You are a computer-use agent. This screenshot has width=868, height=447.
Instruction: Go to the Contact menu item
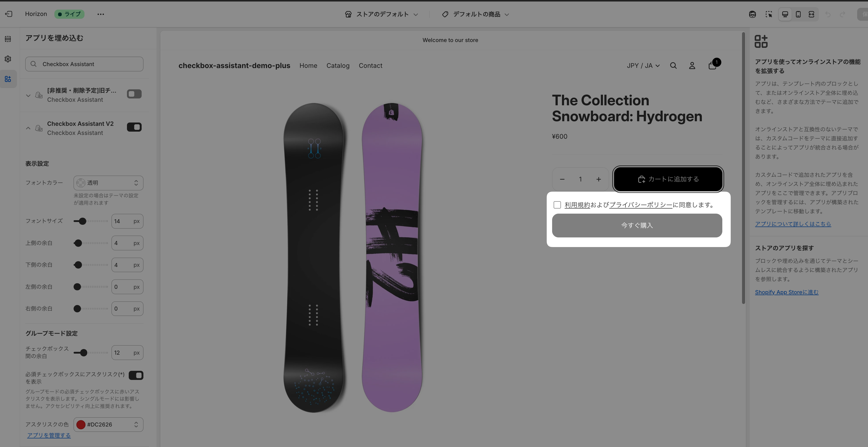click(x=370, y=66)
